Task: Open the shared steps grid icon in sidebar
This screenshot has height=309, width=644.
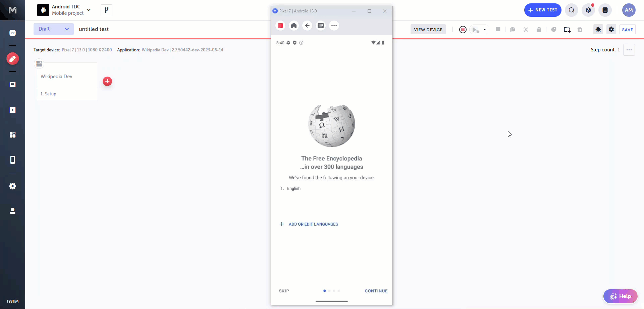Action: pyautogui.click(x=12, y=135)
